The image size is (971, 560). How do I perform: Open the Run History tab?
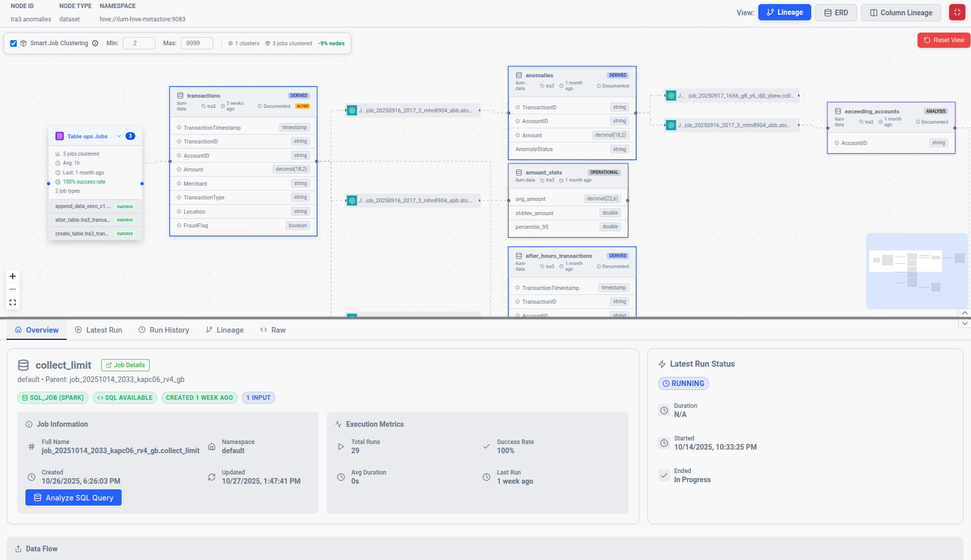pyautogui.click(x=164, y=330)
